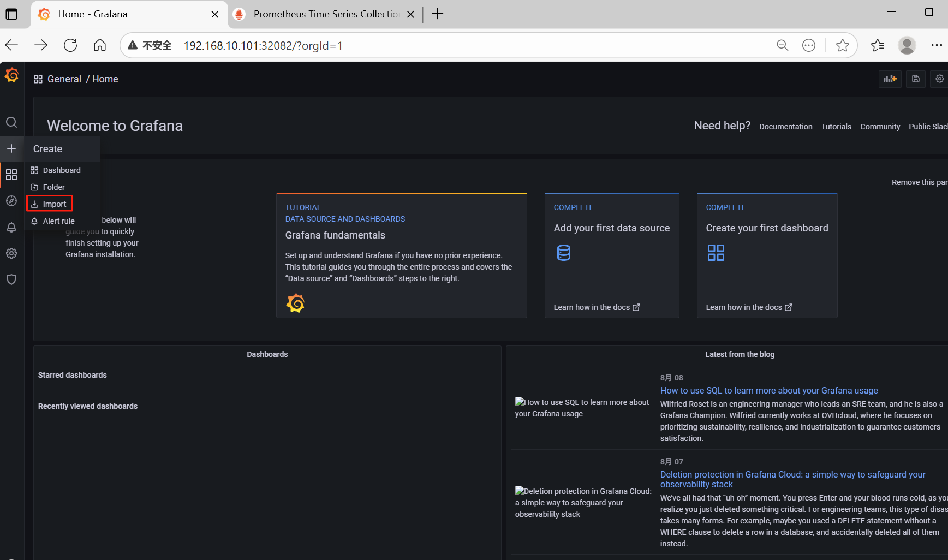Open the Alerting bell icon in the sidebar
The height and width of the screenshot is (560, 948).
(11, 227)
